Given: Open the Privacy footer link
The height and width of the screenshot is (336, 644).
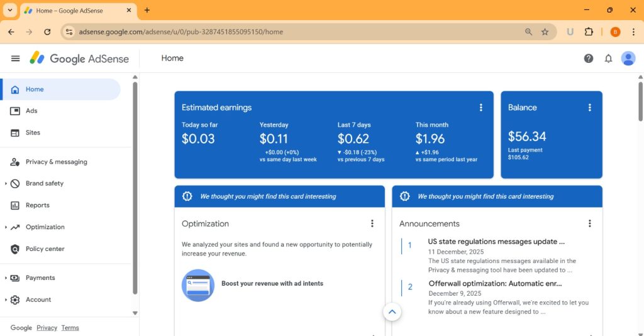Looking at the screenshot, I should (x=47, y=328).
